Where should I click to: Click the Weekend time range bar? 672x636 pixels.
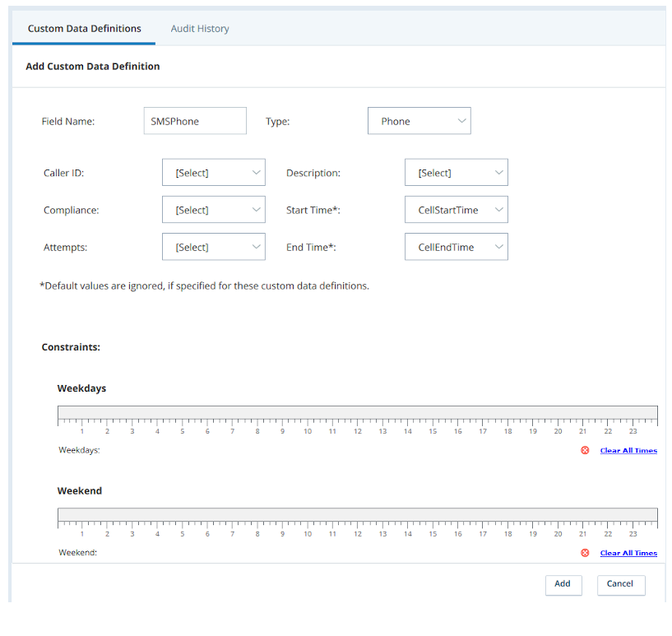click(358, 515)
